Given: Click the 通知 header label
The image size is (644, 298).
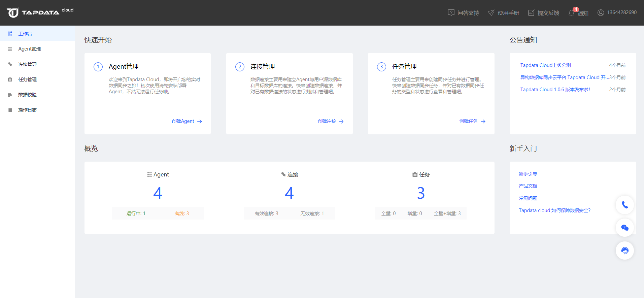Looking at the screenshot, I should pyautogui.click(x=583, y=13).
